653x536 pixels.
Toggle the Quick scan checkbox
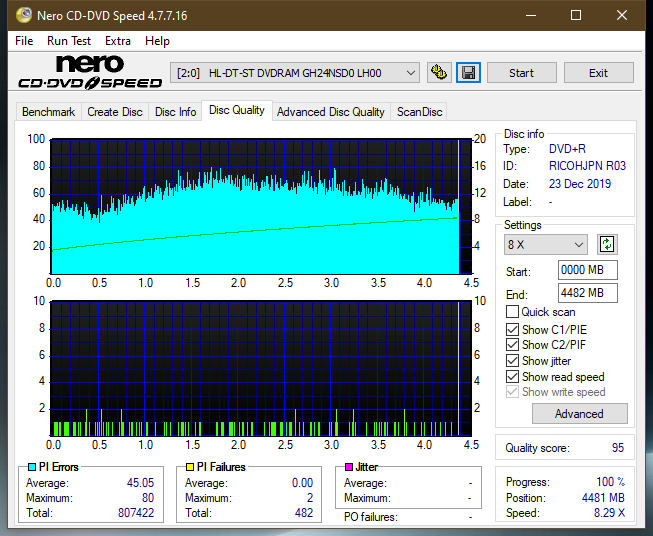[512, 312]
